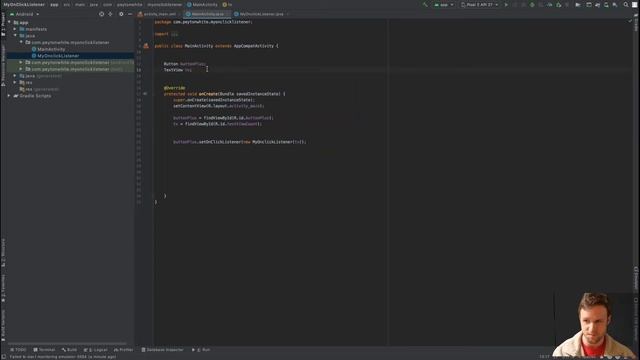
Task: Click the green Debug bug icon
Action: point(532,4)
